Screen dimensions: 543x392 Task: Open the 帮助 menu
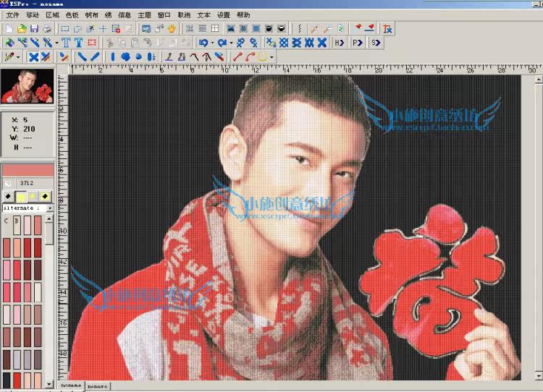243,14
